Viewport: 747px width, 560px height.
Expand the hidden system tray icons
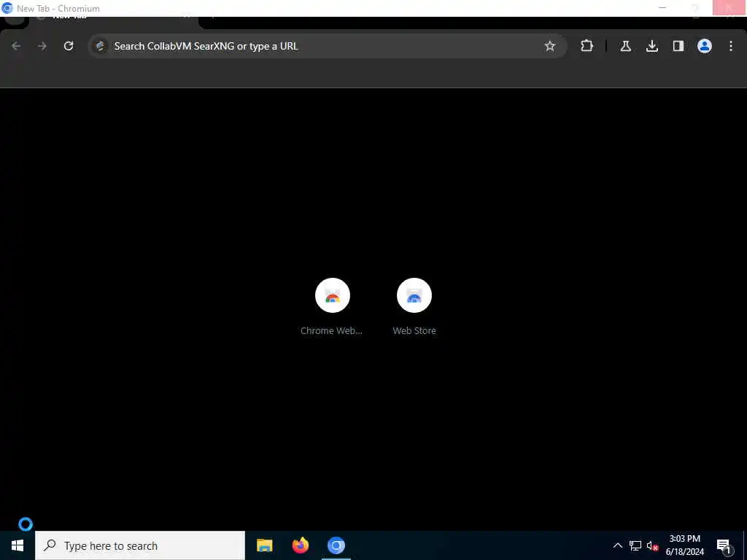[617, 545]
